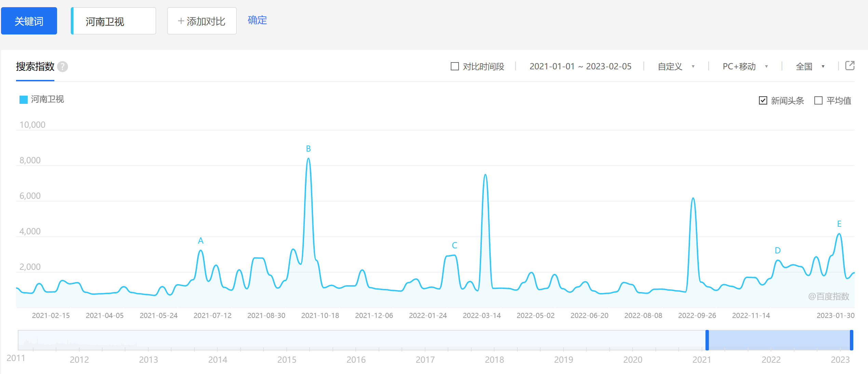This screenshot has height=374, width=868.
Task: Open the 自定义 time range dropdown
Action: tap(676, 67)
